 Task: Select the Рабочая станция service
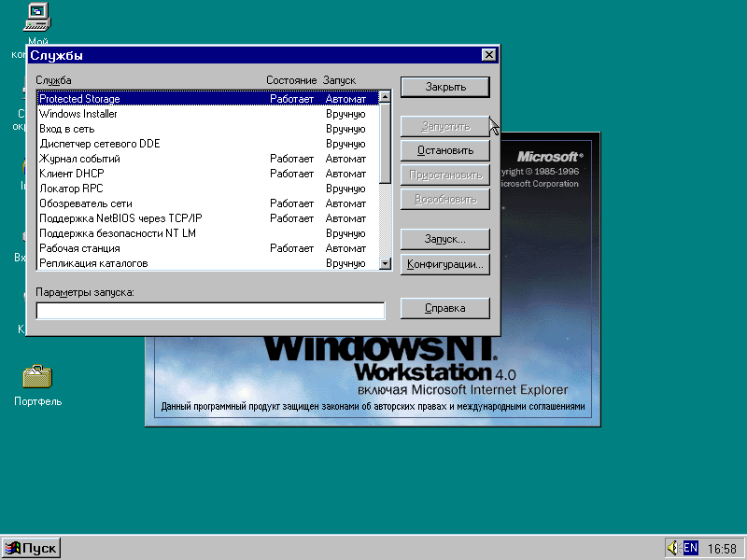[x=207, y=248]
